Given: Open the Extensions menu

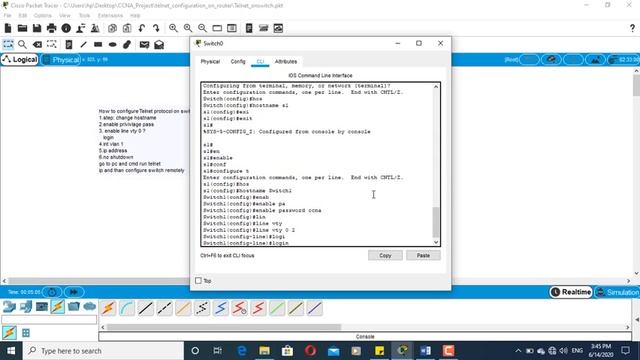Looking at the screenshot, I should pyautogui.click(x=110, y=16).
